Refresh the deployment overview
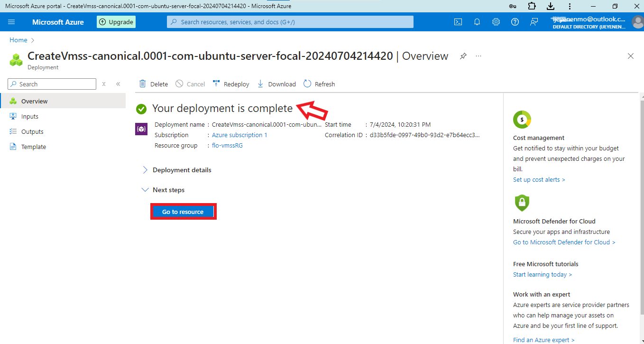 319,84
